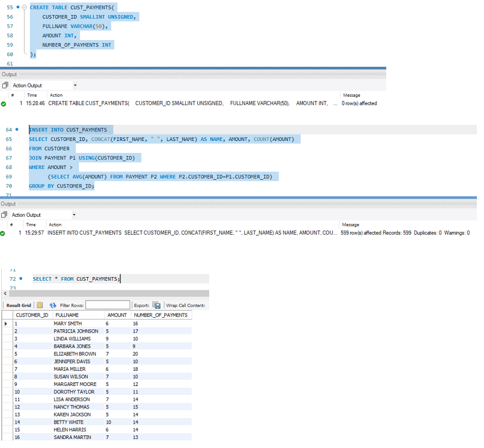Click the 15:29:57 time entry in the log
This screenshot has height=448, width=484.
pyautogui.click(x=34, y=232)
